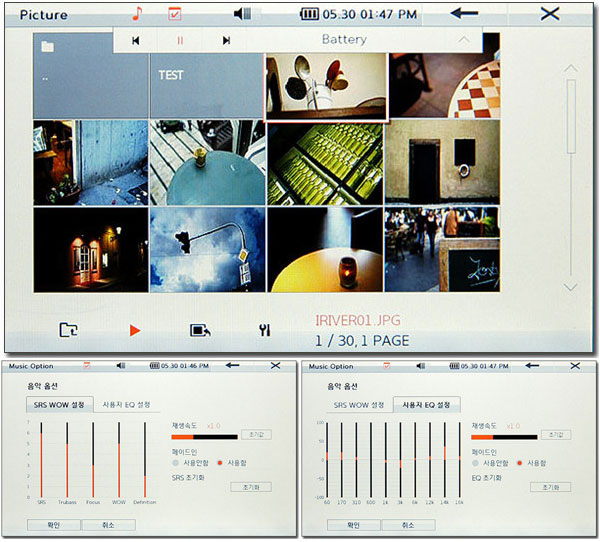Skip to next track in mini player
This screenshot has width=600, height=542.
(226, 40)
